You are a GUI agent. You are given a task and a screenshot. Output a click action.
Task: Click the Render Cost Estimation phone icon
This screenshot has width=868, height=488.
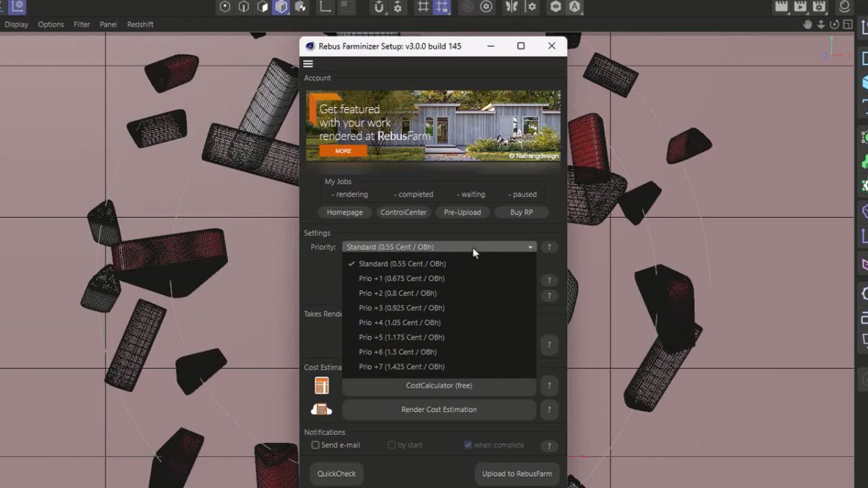tap(320, 408)
